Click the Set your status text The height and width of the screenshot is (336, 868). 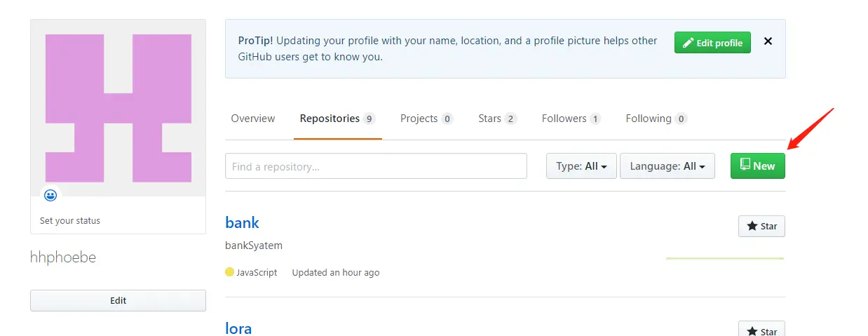tap(70, 220)
